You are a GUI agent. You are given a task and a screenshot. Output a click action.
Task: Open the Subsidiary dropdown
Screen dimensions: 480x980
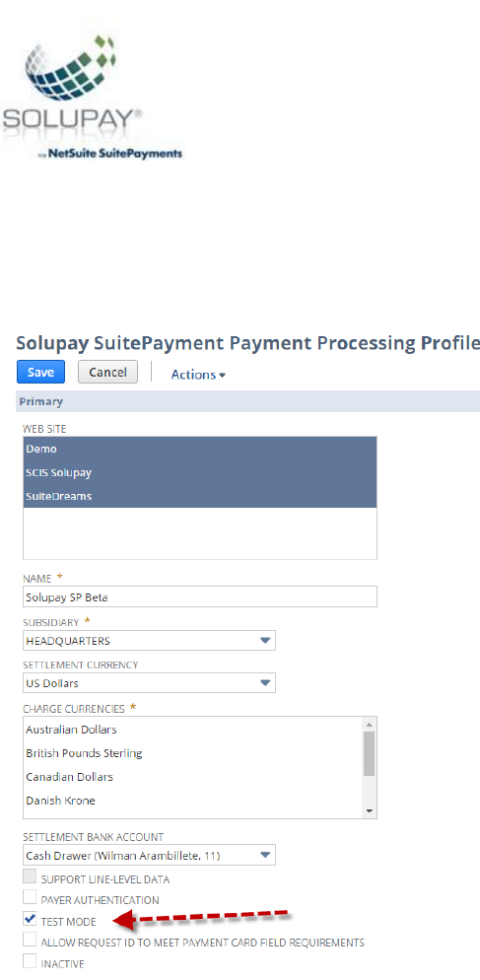click(149, 641)
